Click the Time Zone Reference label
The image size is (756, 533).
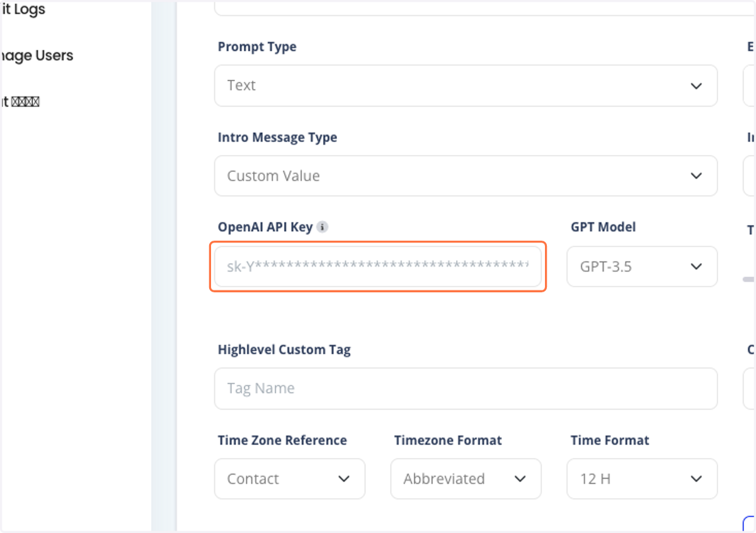(282, 440)
